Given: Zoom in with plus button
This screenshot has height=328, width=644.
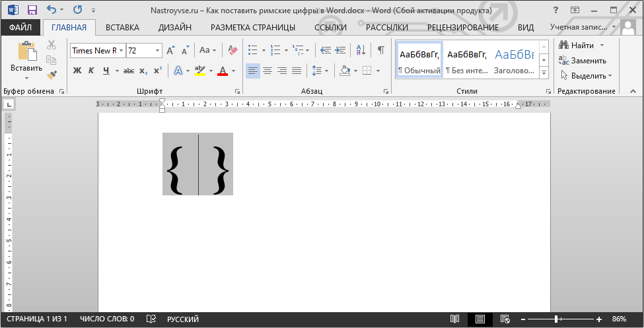Looking at the screenshot, I should 599,319.
